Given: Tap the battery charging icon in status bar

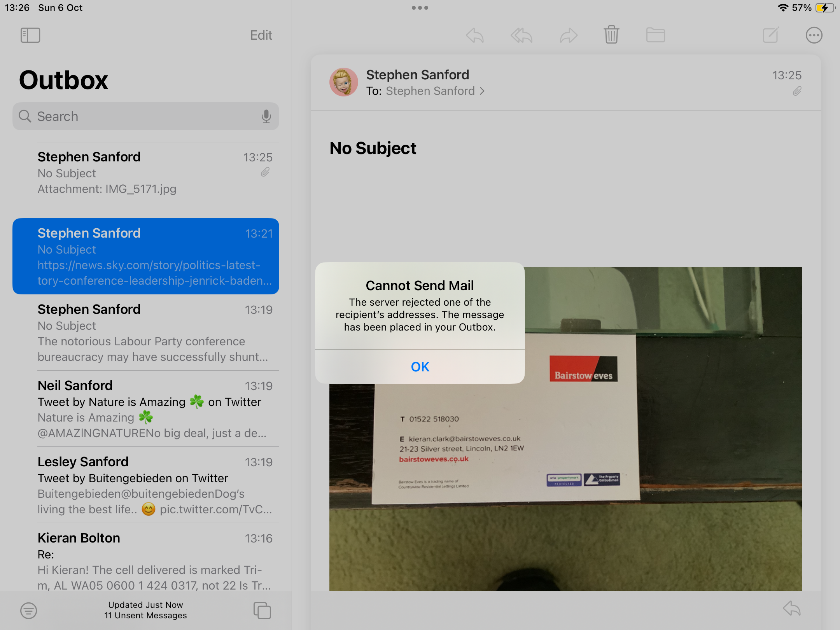Looking at the screenshot, I should click(x=825, y=8).
